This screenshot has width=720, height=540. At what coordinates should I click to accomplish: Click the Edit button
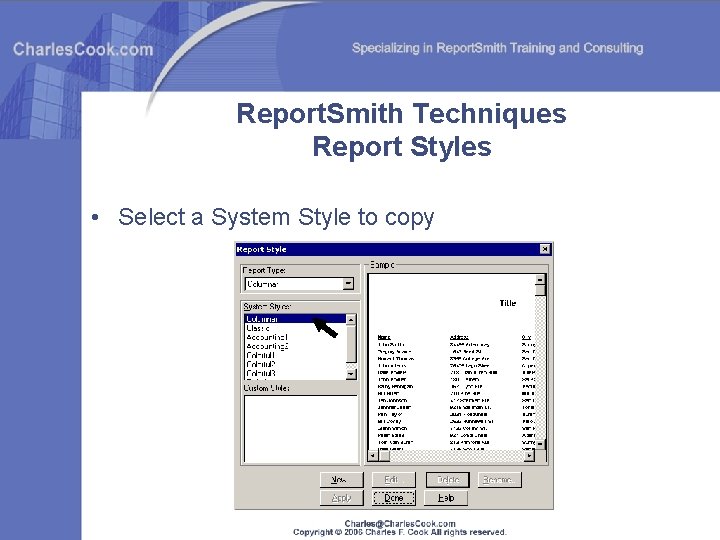pos(393,479)
